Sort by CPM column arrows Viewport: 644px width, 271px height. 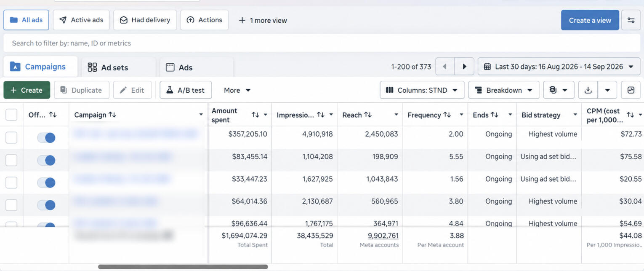pyautogui.click(x=630, y=115)
